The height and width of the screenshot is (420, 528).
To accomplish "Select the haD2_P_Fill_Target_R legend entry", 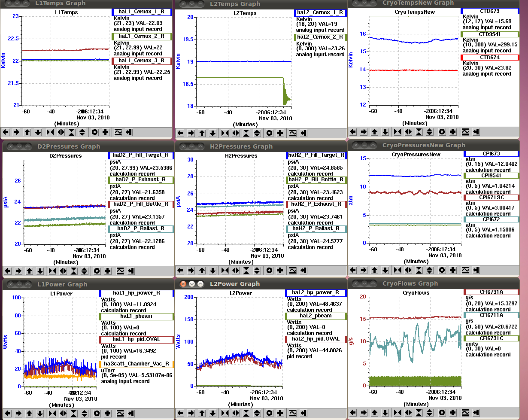I will click(142, 155).
